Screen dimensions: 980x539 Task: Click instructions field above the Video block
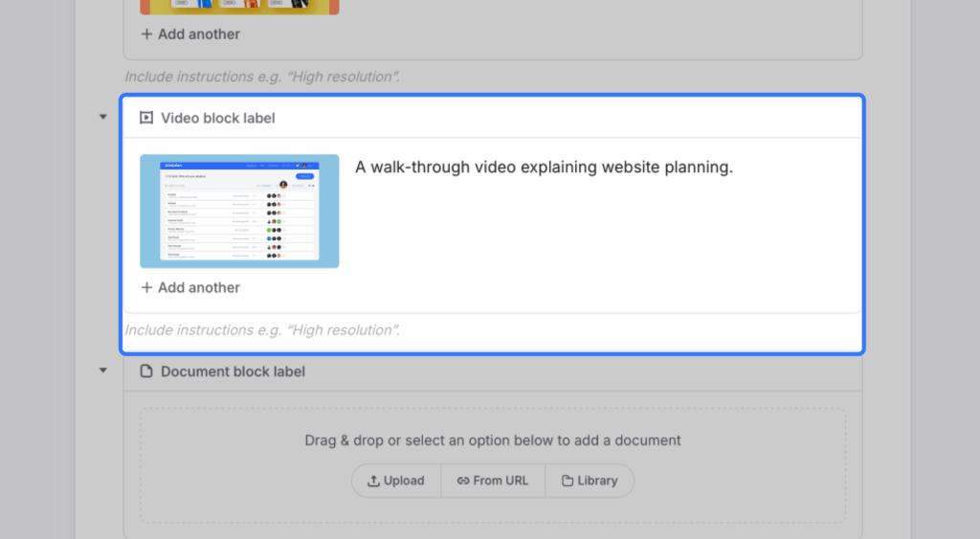pos(262,77)
